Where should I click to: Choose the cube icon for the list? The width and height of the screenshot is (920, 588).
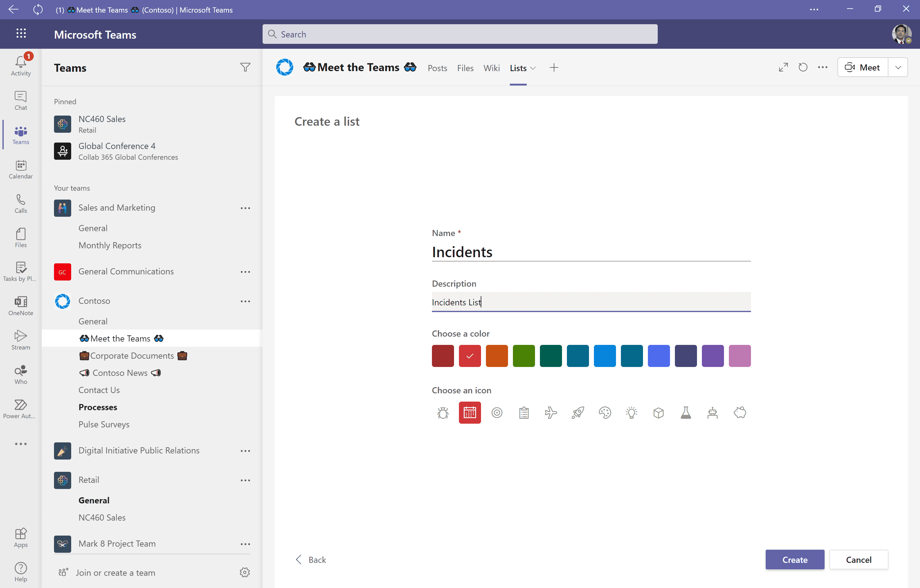pos(659,413)
